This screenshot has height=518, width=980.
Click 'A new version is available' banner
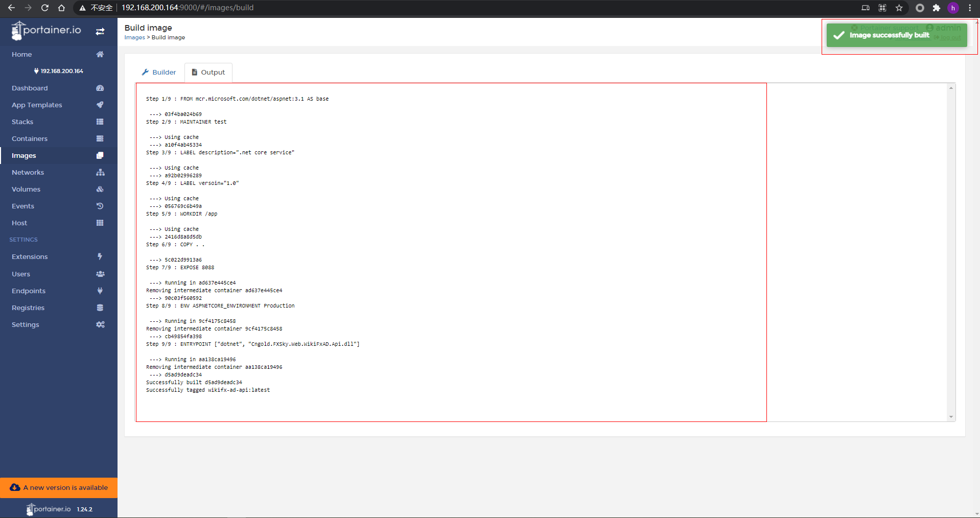(59, 487)
